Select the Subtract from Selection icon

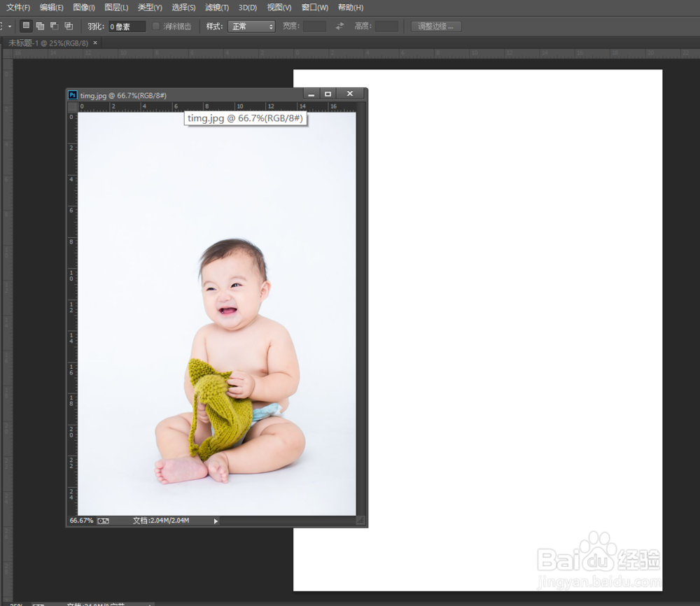pos(55,26)
